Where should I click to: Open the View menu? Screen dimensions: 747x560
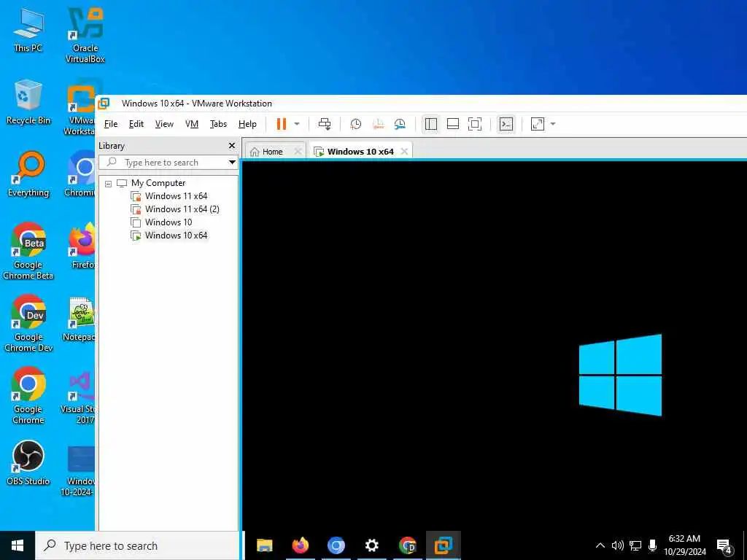pos(164,124)
